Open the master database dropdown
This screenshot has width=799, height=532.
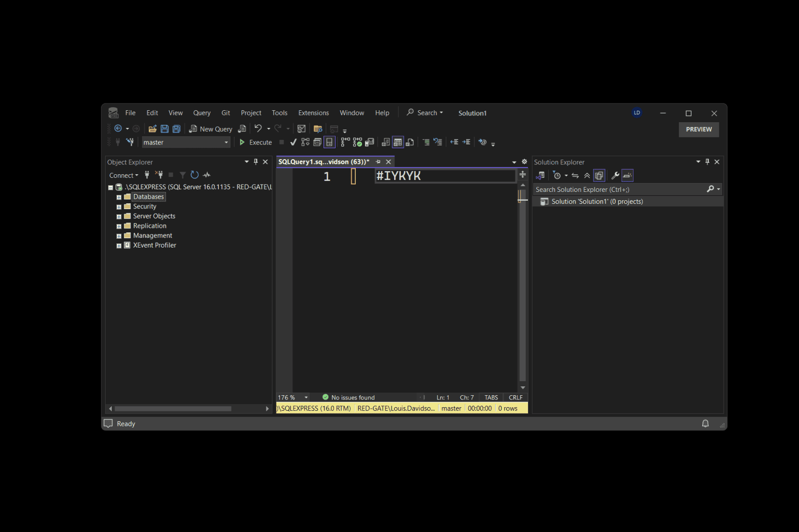click(x=226, y=142)
